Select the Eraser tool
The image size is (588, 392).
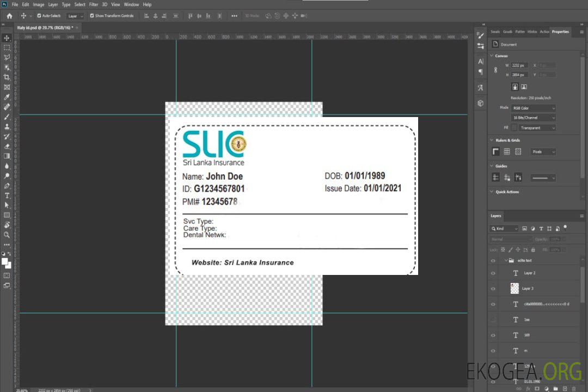[x=7, y=146]
